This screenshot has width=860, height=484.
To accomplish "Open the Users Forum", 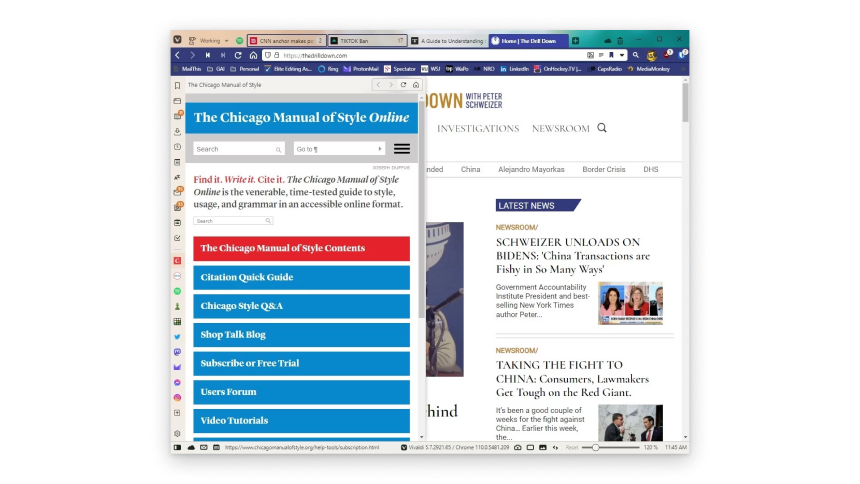I will click(x=302, y=392).
